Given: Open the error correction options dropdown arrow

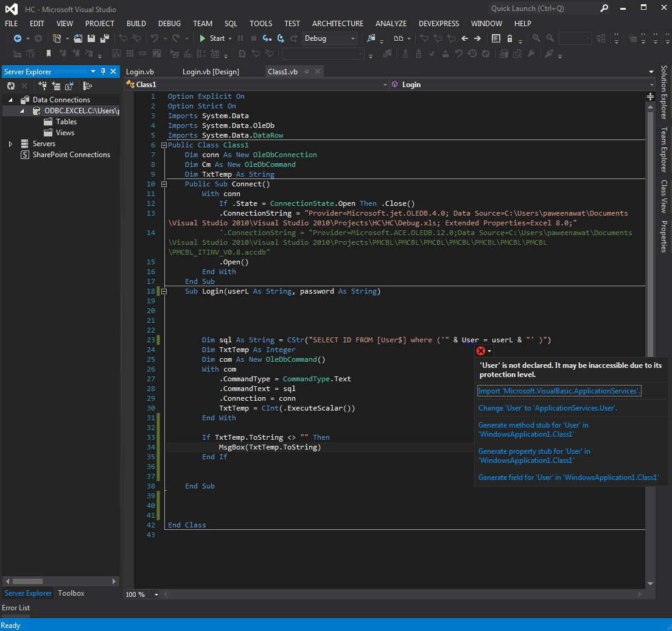Looking at the screenshot, I should [x=489, y=351].
